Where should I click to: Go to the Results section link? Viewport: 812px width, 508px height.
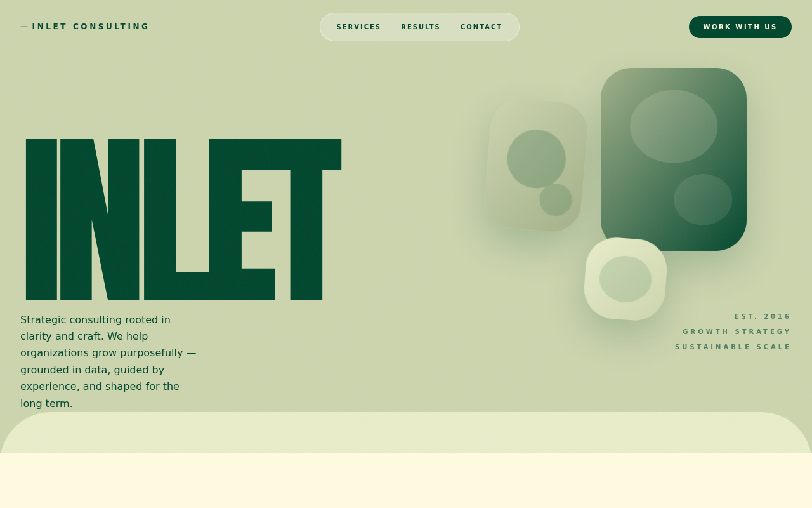point(421,27)
